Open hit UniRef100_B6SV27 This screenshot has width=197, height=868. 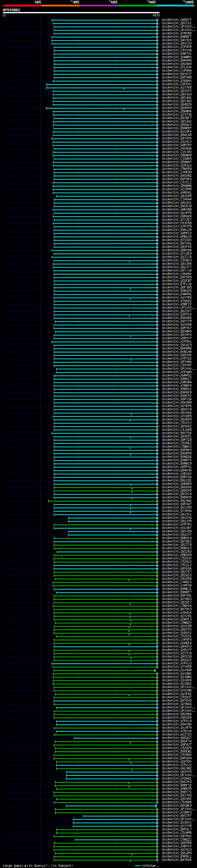click(177, 74)
